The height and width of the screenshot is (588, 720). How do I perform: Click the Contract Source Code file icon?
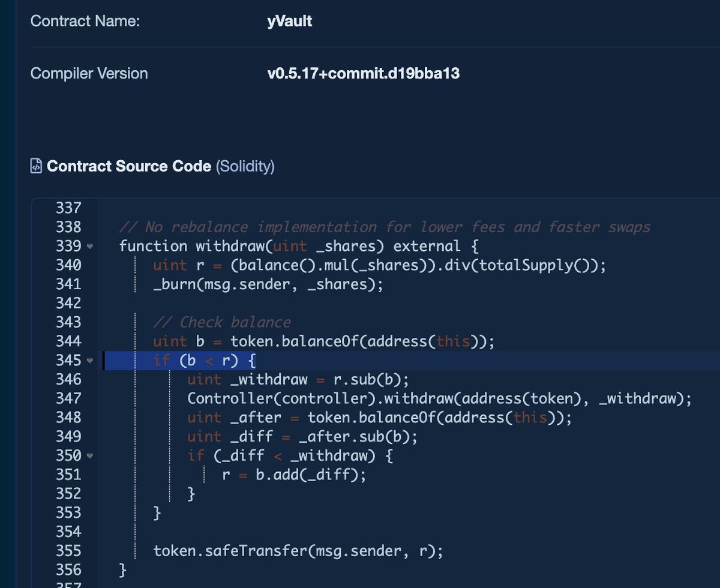pos(37,166)
